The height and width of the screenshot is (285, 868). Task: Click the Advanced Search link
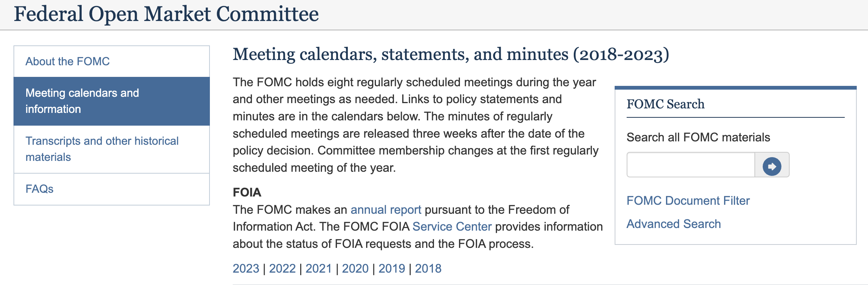tap(673, 224)
